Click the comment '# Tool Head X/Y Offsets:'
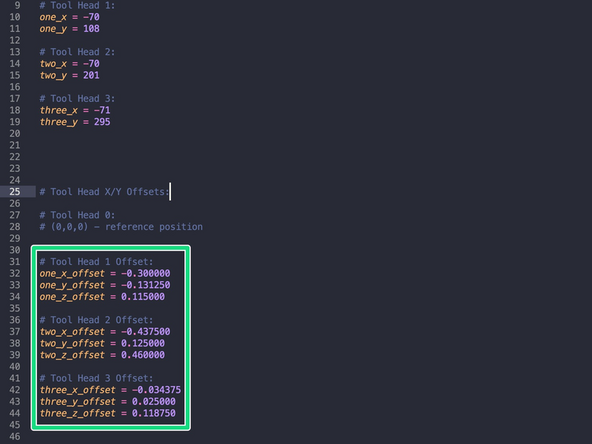 tap(105, 192)
